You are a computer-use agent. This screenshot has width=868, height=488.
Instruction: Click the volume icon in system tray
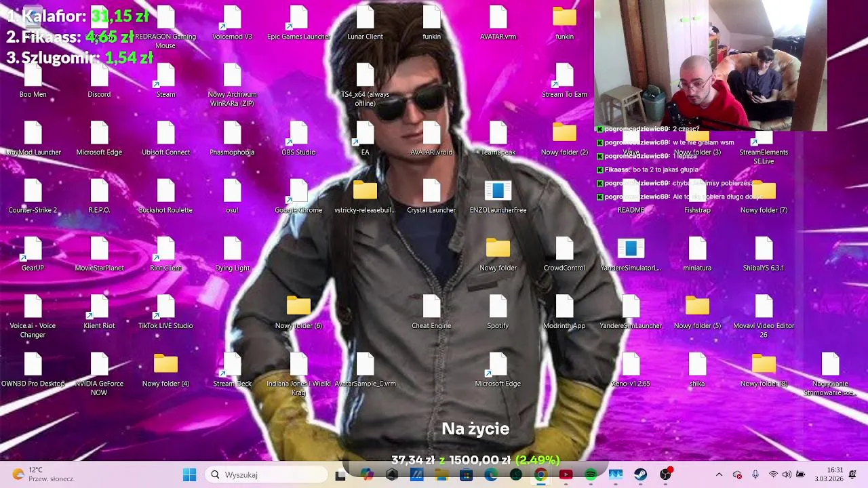(x=787, y=474)
